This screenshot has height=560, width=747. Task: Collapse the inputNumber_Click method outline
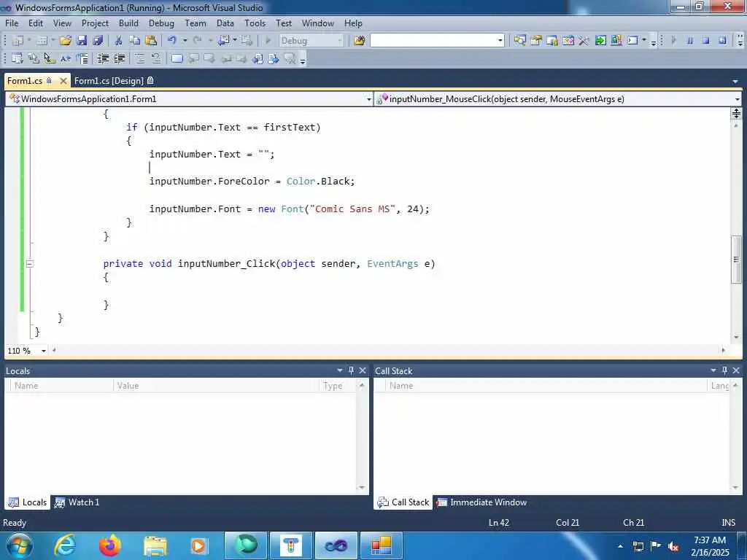(29, 263)
